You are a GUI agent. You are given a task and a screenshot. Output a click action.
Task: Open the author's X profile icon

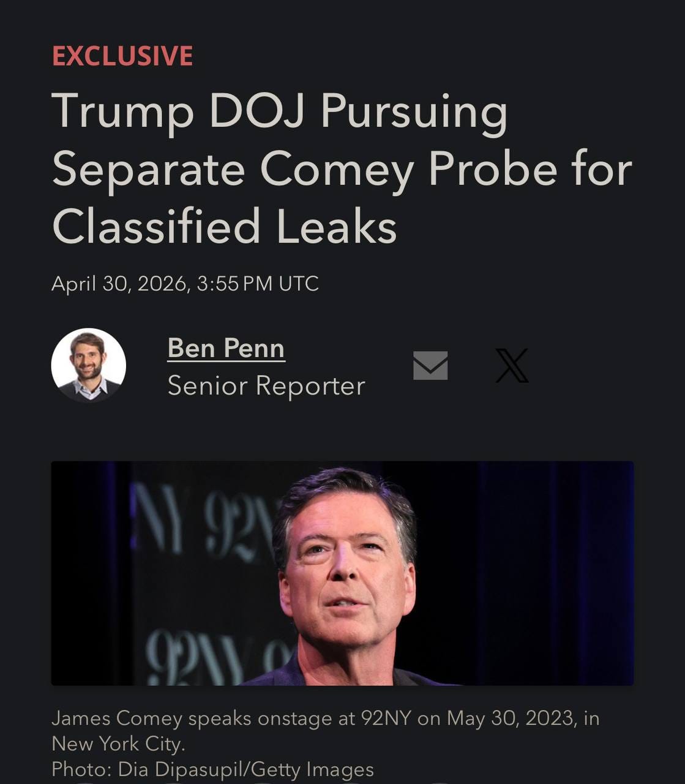(512, 366)
